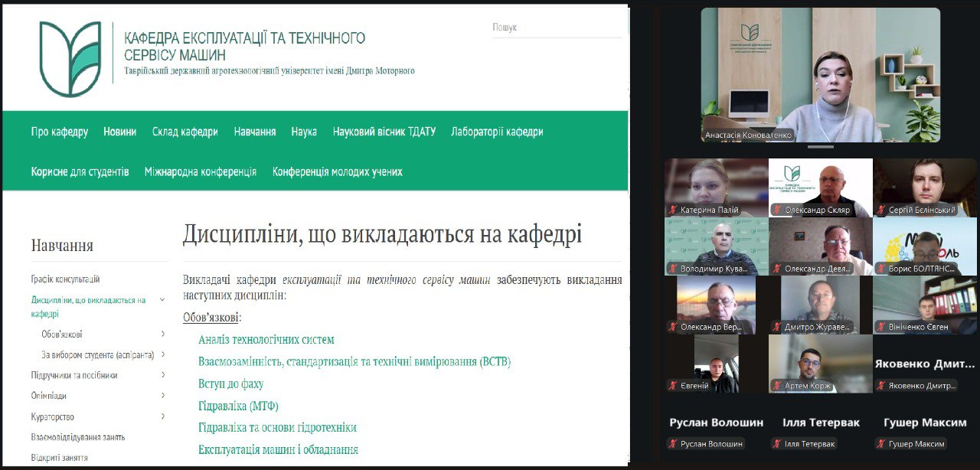
Task: Open Корисне для студентів menu item
Action: 80,171
